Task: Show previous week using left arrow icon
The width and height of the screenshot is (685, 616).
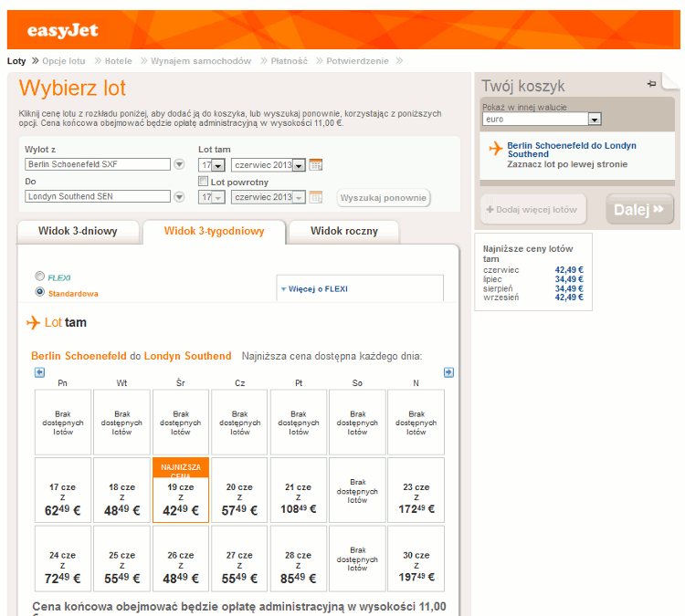Action: click(40, 372)
